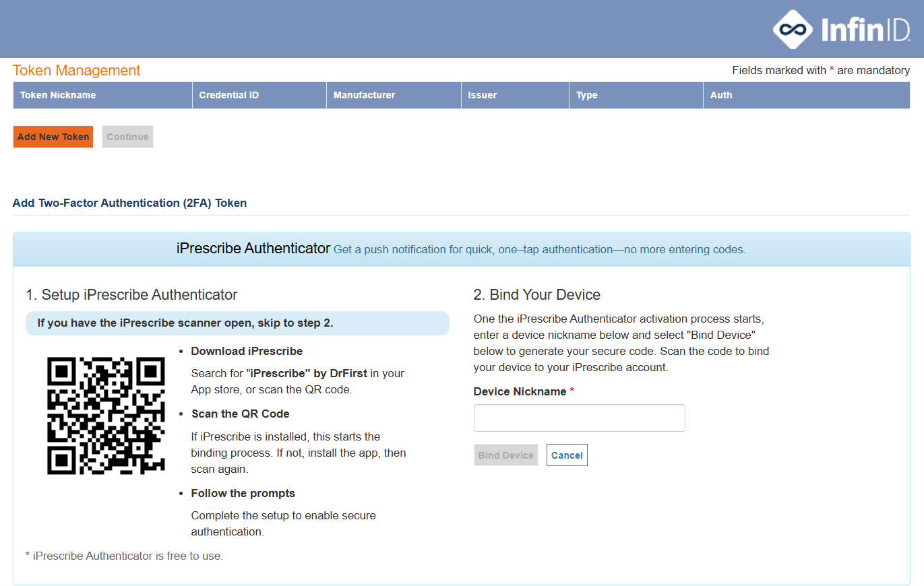Click the skip to step 2 notice
Screen dimensions: 924x586
point(185,323)
